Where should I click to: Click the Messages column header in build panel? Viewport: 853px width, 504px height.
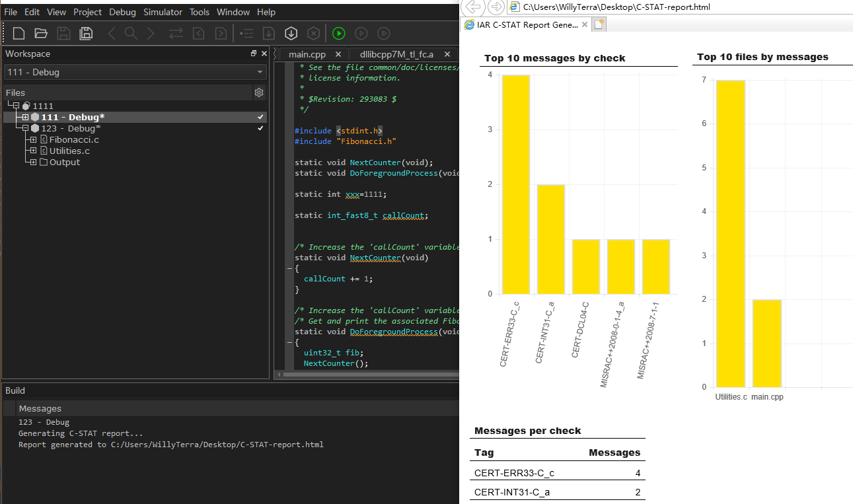coord(40,409)
